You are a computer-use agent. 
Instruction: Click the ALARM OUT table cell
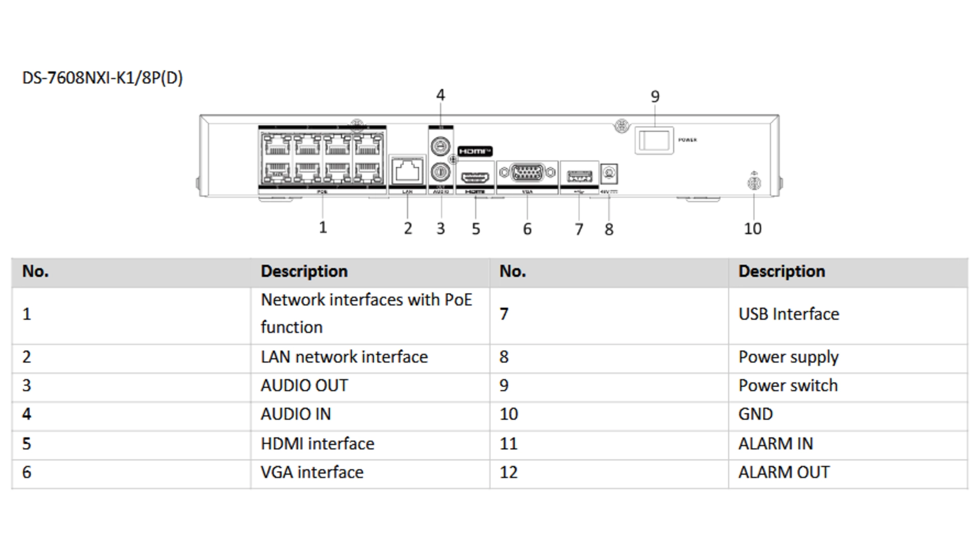(x=784, y=472)
